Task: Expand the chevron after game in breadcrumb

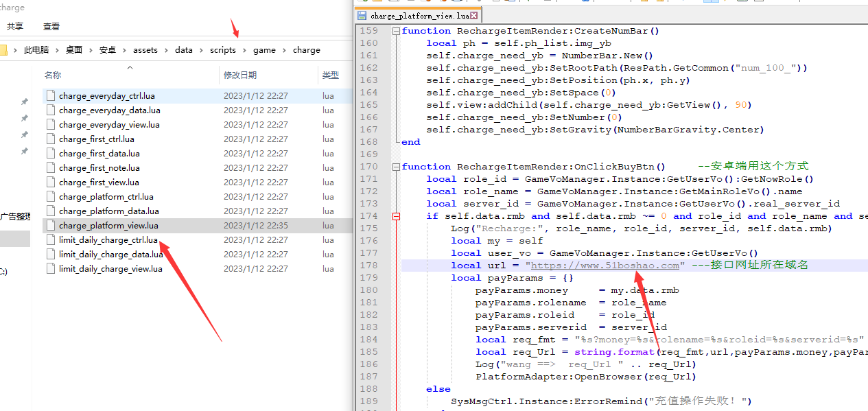Action: tap(284, 50)
